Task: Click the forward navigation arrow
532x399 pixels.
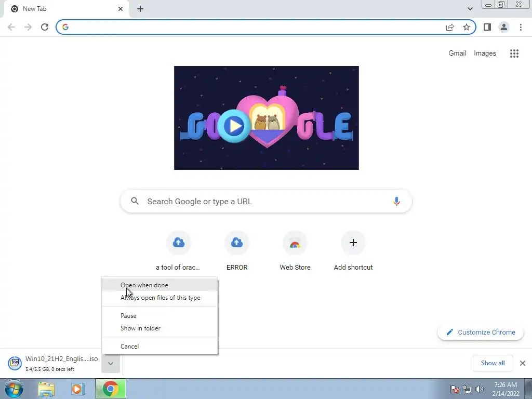Action: click(x=28, y=27)
